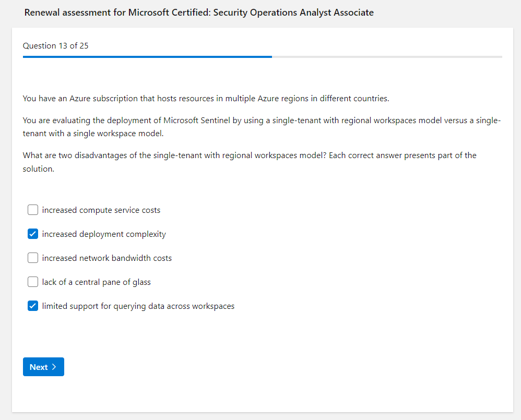Click the 'lack of a central pane of glass' label
The image size is (521, 420).
point(97,282)
